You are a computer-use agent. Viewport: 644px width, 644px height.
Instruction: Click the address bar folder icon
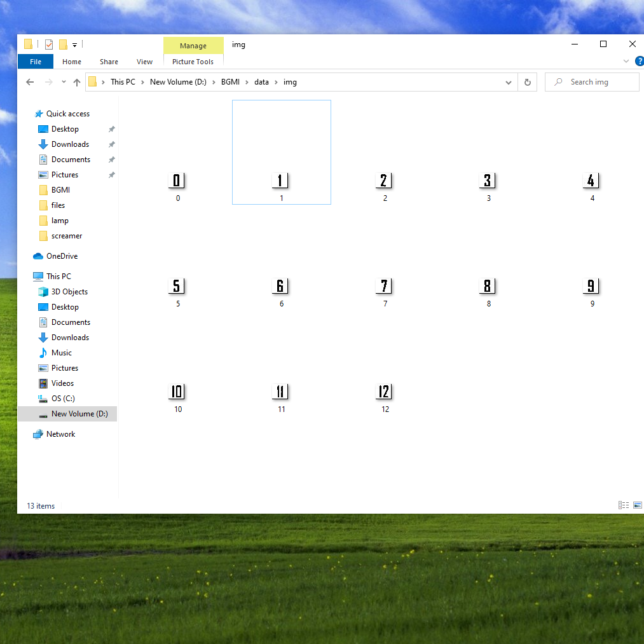coord(93,82)
